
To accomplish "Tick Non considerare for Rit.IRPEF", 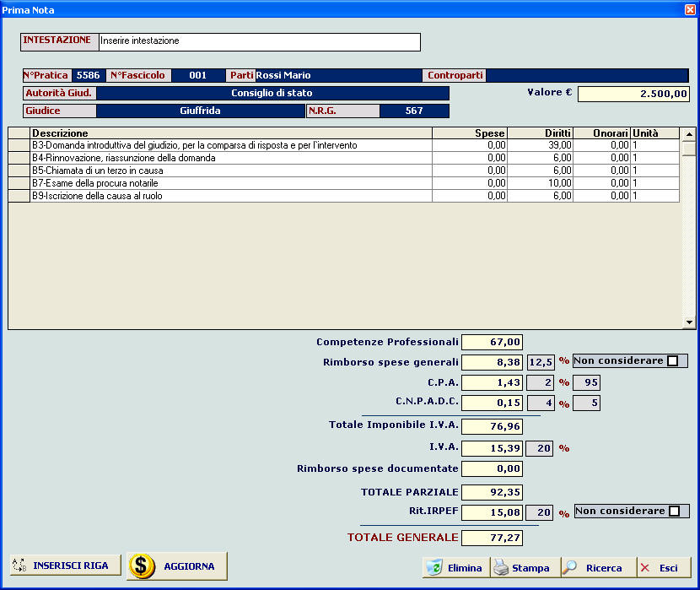I will click(x=674, y=511).
